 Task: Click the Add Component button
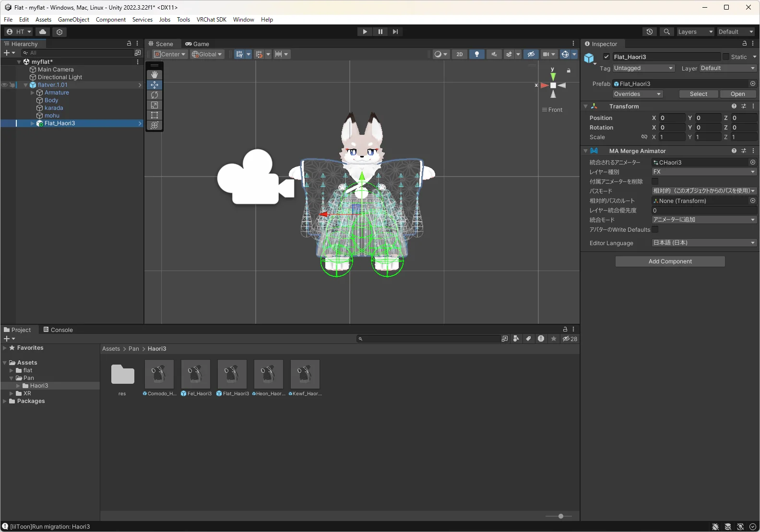click(670, 261)
